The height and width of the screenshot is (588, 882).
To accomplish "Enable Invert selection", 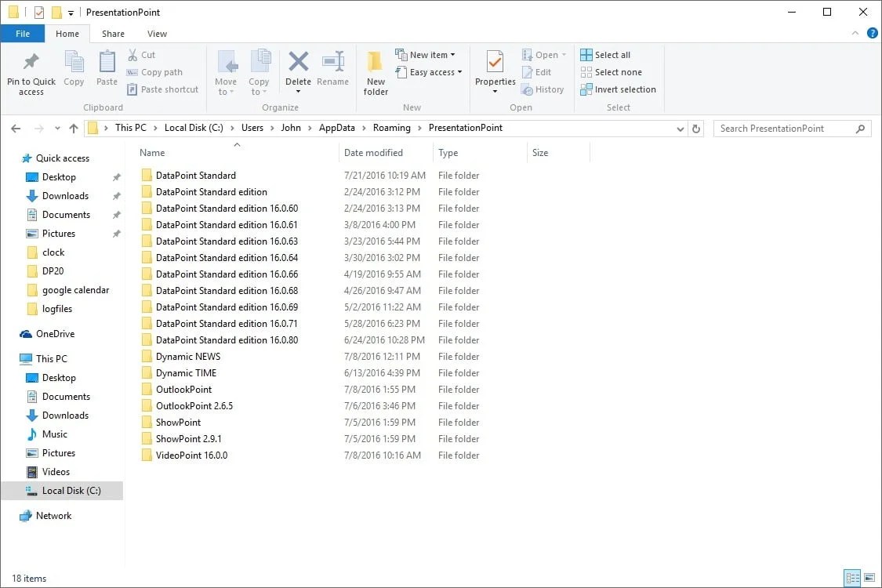I will (619, 89).
